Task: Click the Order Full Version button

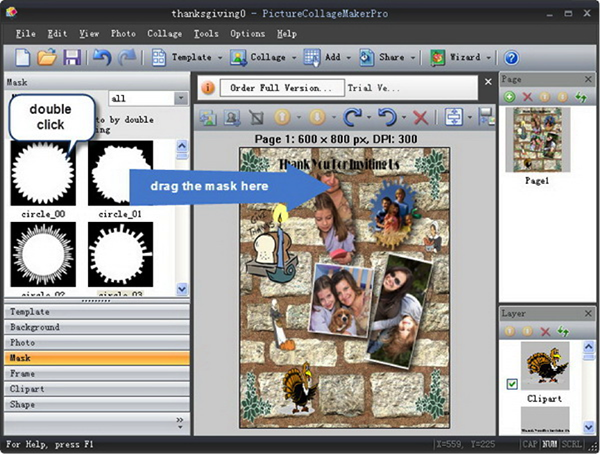Action: coord(282,88)
